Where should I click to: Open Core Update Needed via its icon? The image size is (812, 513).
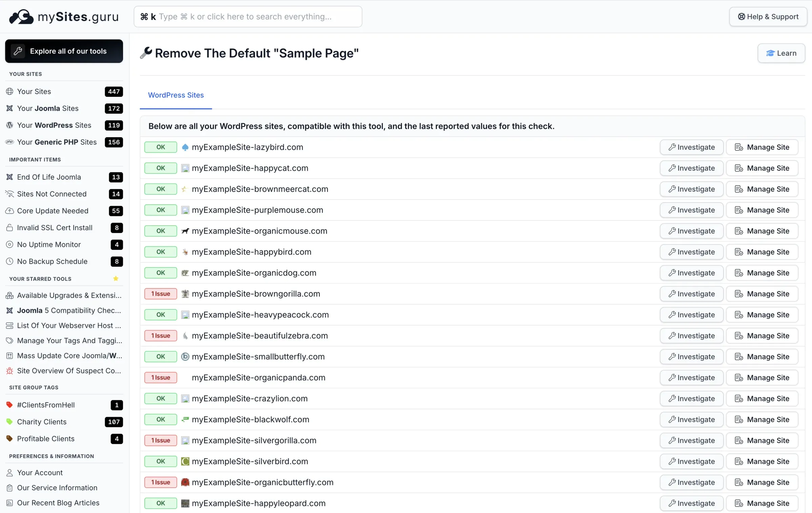coord(9,211)
